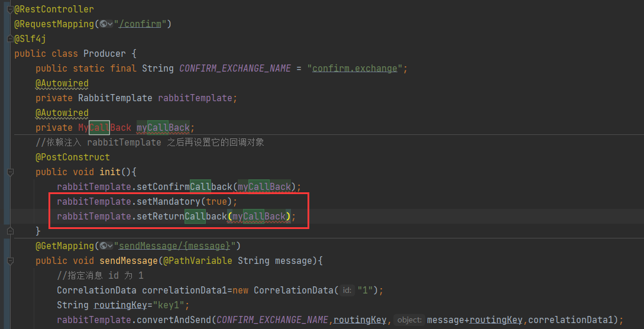This screenshot has width=644, height=329.
Task: Place cursor on @RestController annotation
Action: (x=54, y=9)
